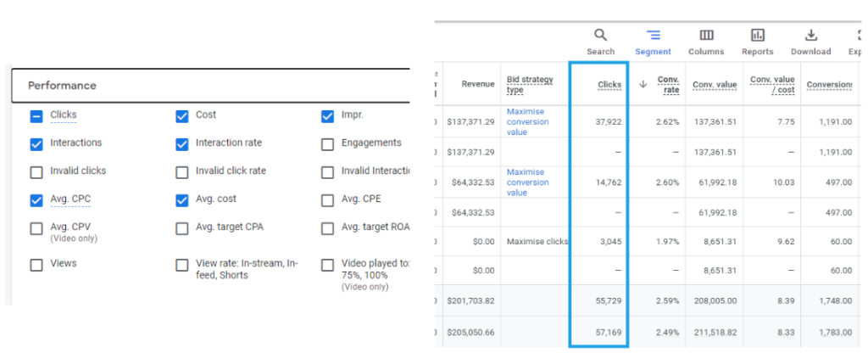Click the Bid strategy type column header

pyautogui.click(x=530, y=85)
